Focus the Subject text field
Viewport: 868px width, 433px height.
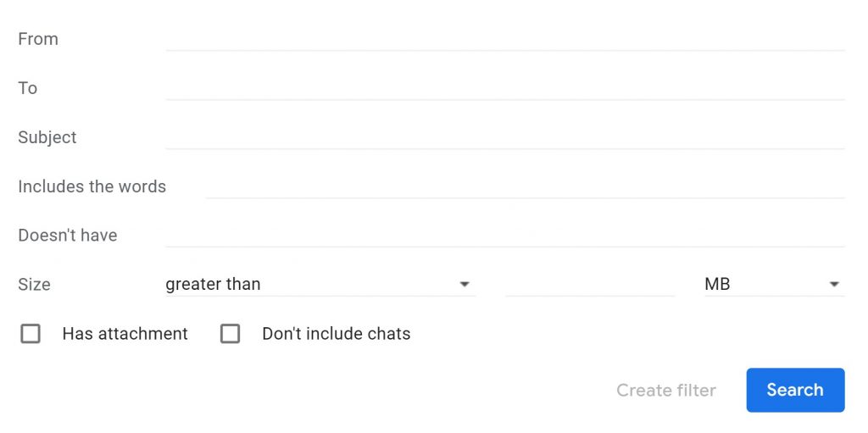[x=505, y=137]
